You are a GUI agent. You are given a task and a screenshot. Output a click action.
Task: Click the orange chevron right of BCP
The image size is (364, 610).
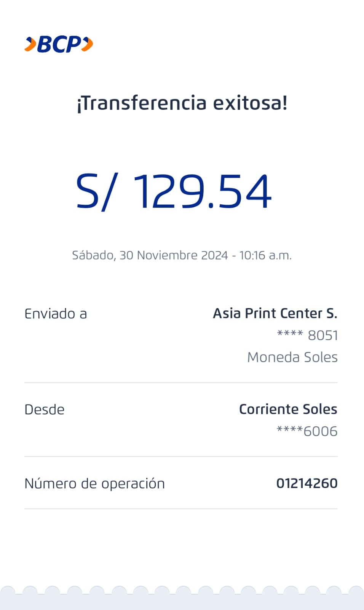(88, 44)
